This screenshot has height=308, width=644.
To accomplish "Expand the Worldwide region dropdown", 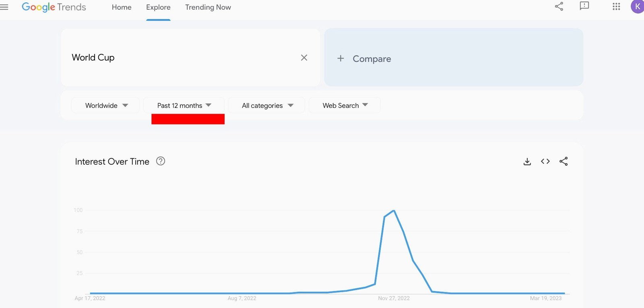I will click(x=105, y=105).
